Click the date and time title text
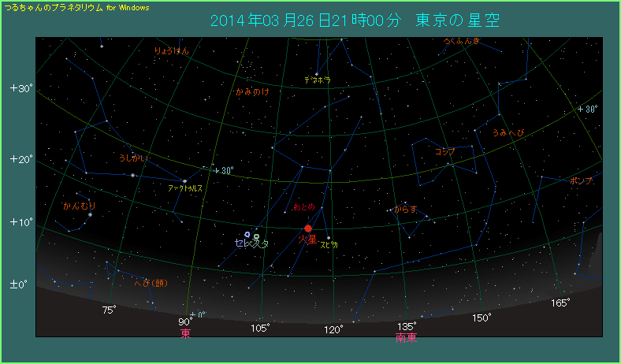The image size is (621, 364). pyautogui.click(x=355, y=20)
